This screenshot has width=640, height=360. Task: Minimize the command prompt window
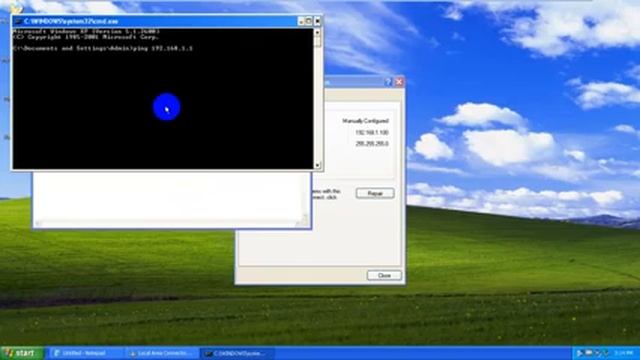301,21
